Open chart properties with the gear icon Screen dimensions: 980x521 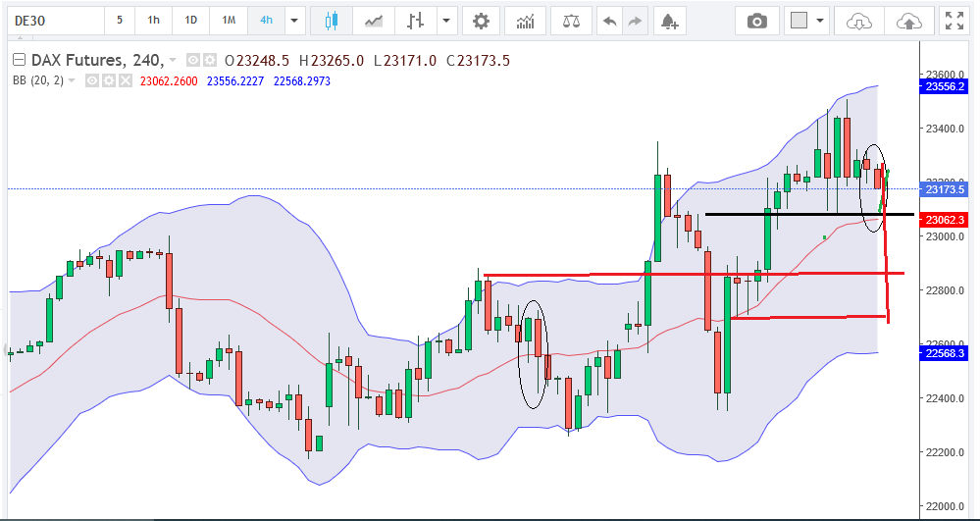(481, 21)
